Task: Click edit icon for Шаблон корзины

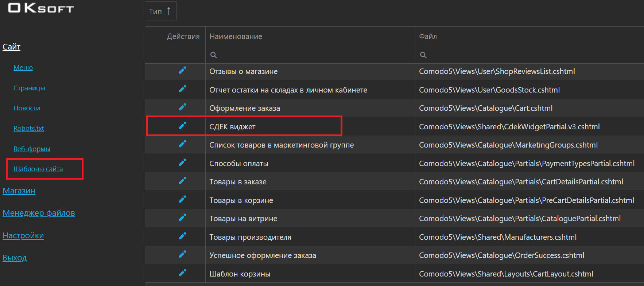Action: point(182,273)
